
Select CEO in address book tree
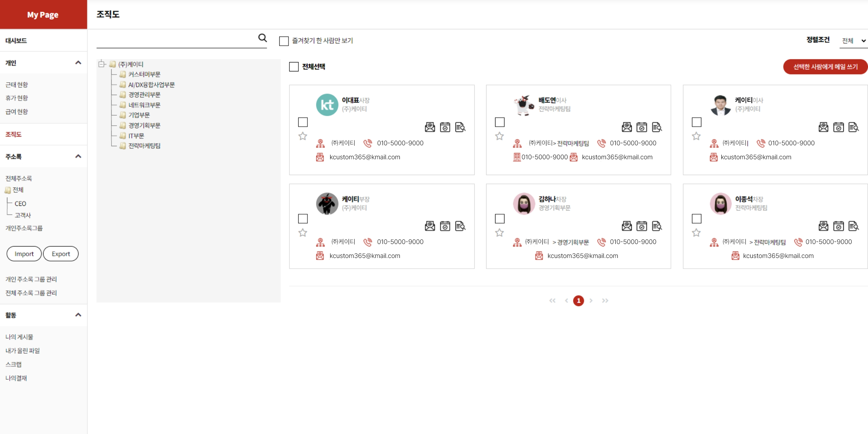click(20, 204)
